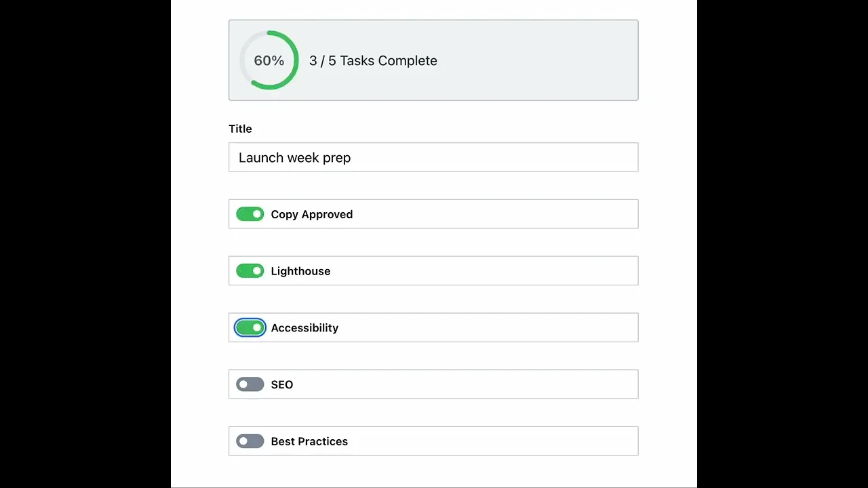Click the "Lighthouse" label text
Viewport: 868px width, 488px height.
tap(300, 271)
